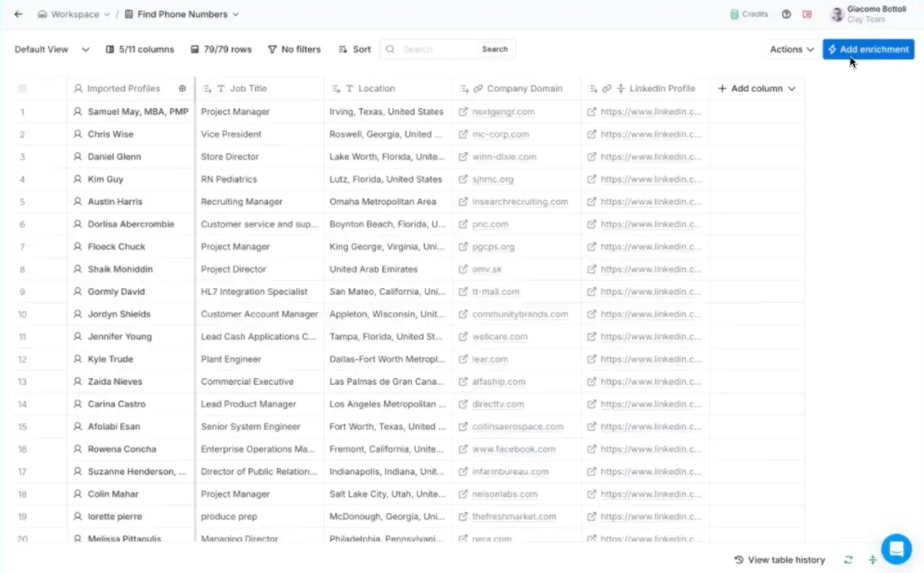Click the green Credits icon
Screen dimensions: 924x573
[734, 14]
